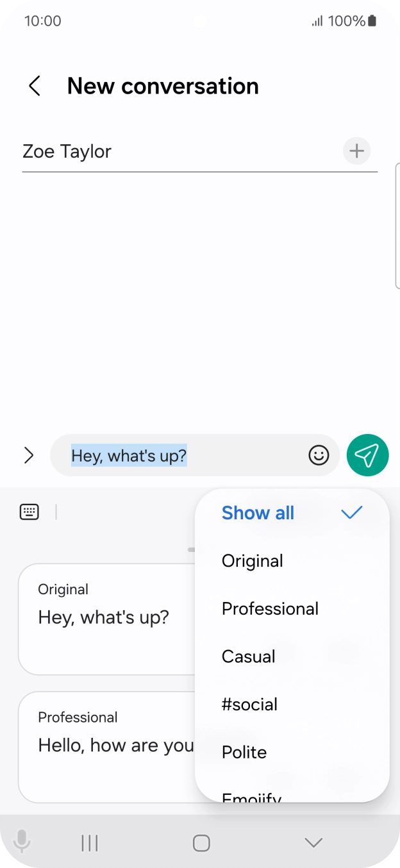The width and height of the screenshot is (400, 868).
Task: Switch back to keyboard via keyboard icon
Action: (x=29, y=512)
